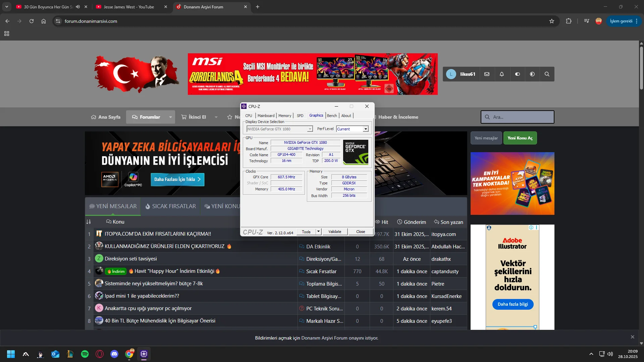Open the notifications bell icon
This screenshot has width=644, height=362.
[x=502, y=74]
